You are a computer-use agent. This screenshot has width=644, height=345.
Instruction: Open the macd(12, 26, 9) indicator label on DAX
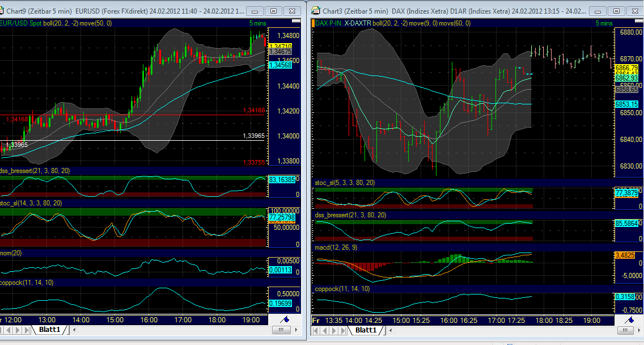pos(336,248)
